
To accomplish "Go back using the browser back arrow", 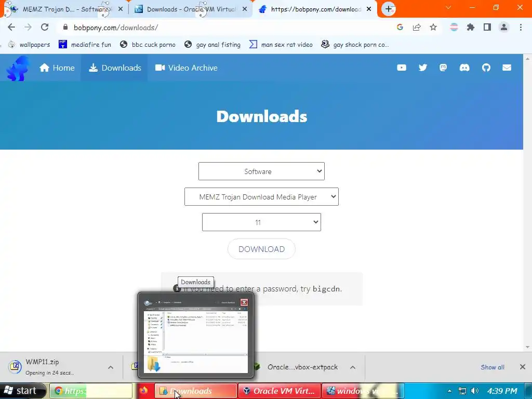I will click(11, 27).
